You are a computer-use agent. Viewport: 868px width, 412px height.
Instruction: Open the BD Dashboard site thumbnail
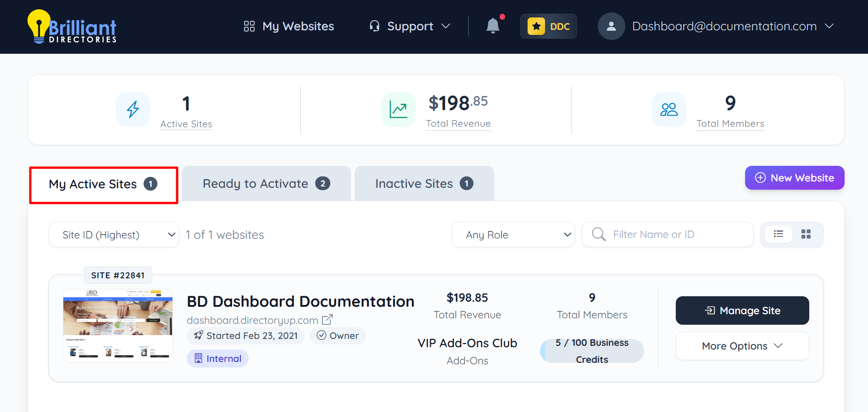click(118, 326)
